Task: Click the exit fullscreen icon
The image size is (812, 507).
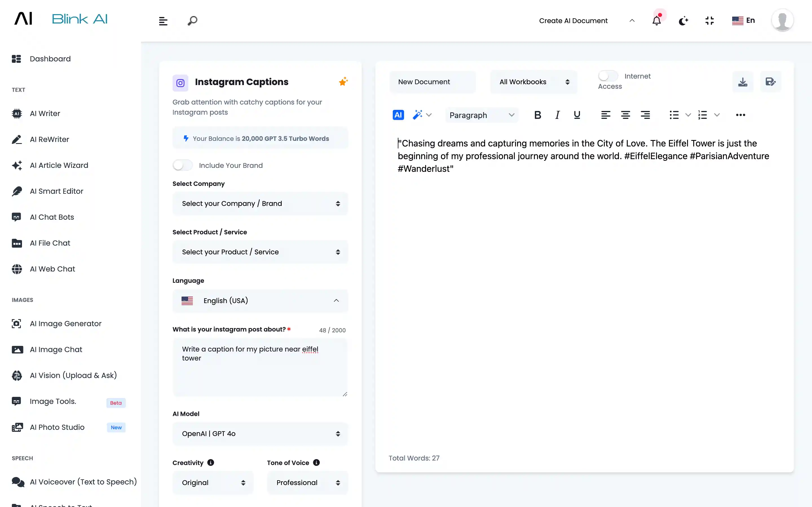Action: click(x=709, y=21)
